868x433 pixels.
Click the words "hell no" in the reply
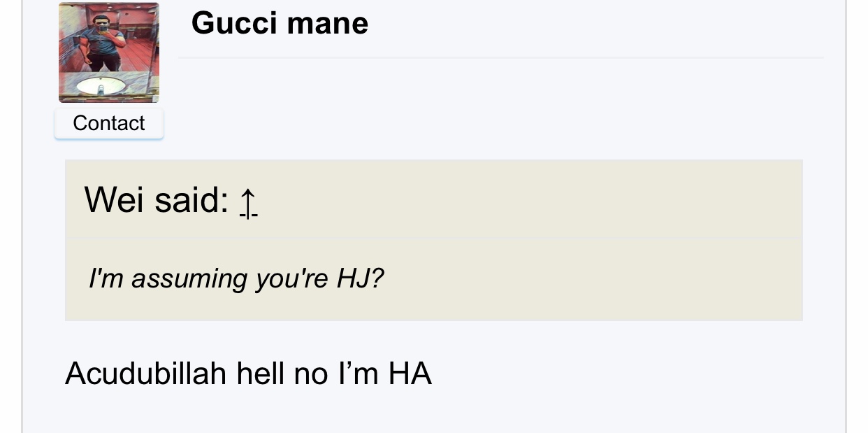[x=282, y=374]
